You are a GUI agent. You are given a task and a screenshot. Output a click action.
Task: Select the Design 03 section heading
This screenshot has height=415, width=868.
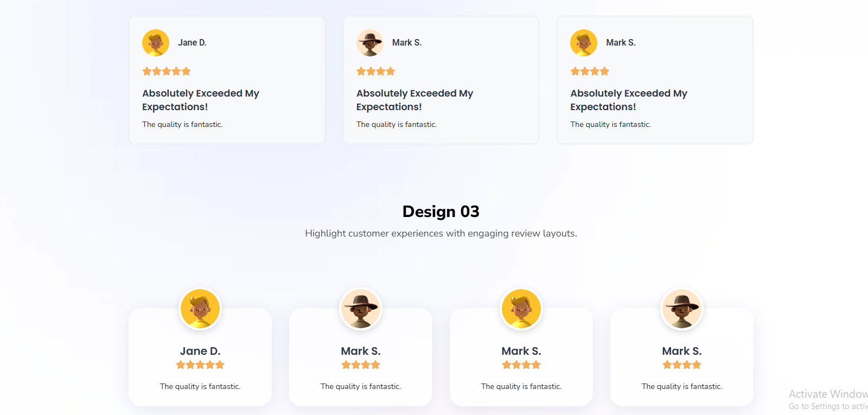(x=441, y=212)
